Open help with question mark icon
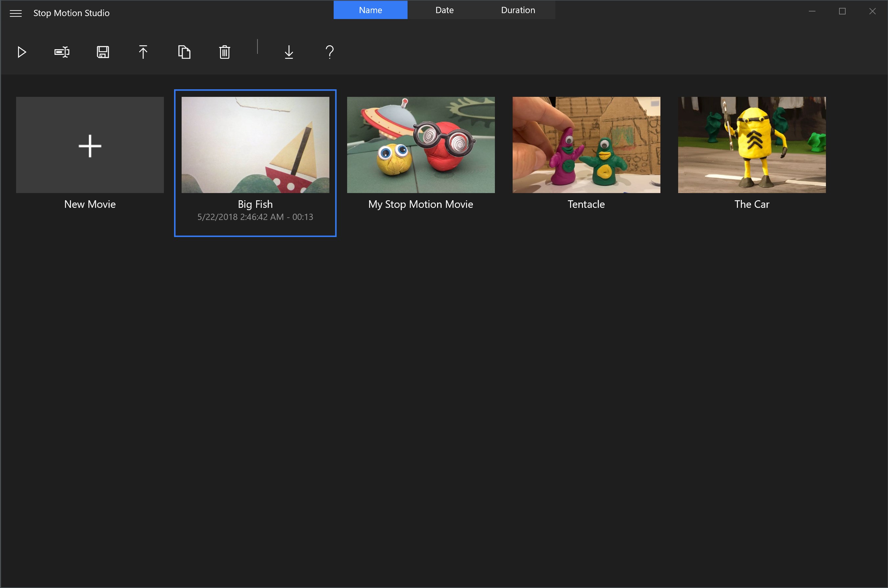This screenshot has width=888, height=588. click(x=330, y=52)
